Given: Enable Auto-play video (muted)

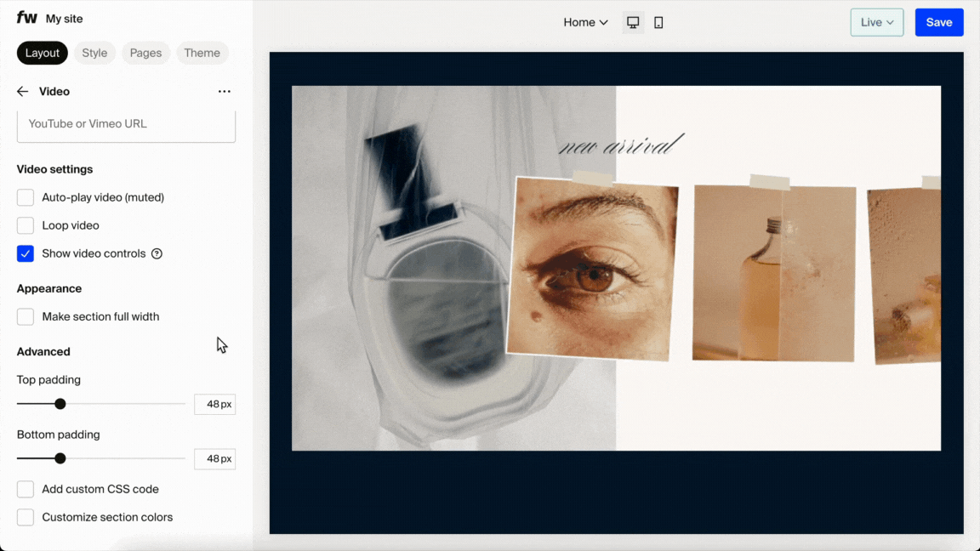Looking at the screenshot, I should [25, 196].
